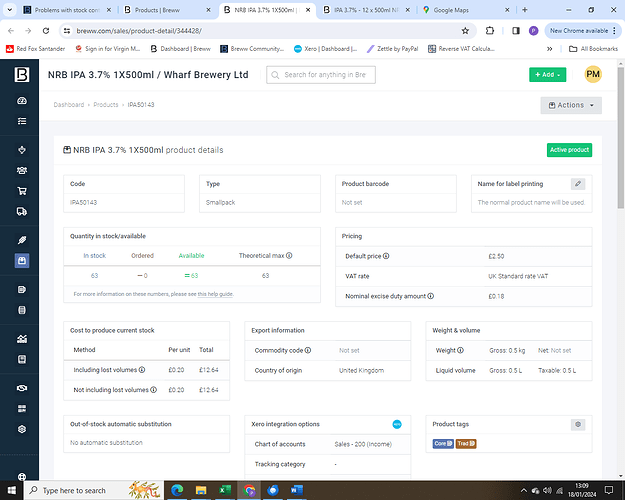Screen dimensions: 625x500
Task: Switch to Problems with stock tab
Action: pos(67,10)
